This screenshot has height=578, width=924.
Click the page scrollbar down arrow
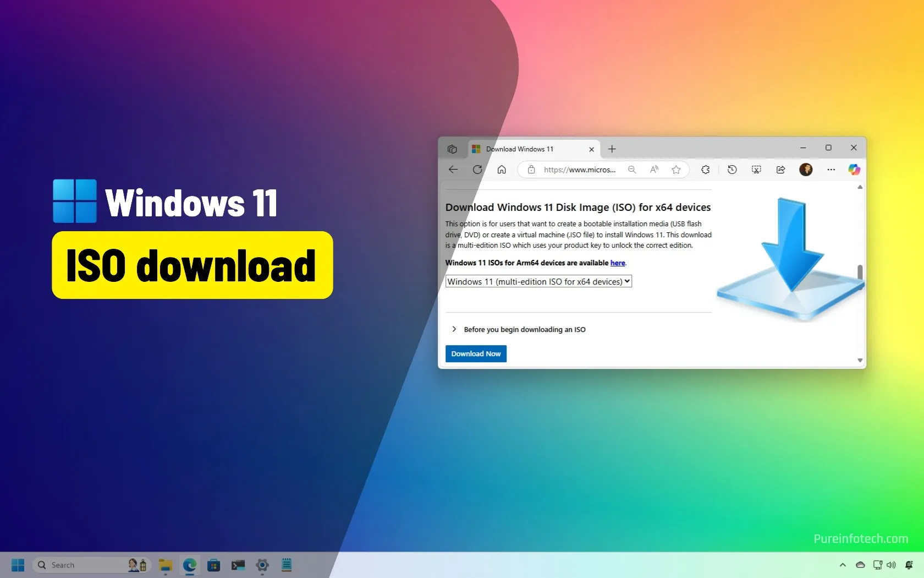click(860, 361)
